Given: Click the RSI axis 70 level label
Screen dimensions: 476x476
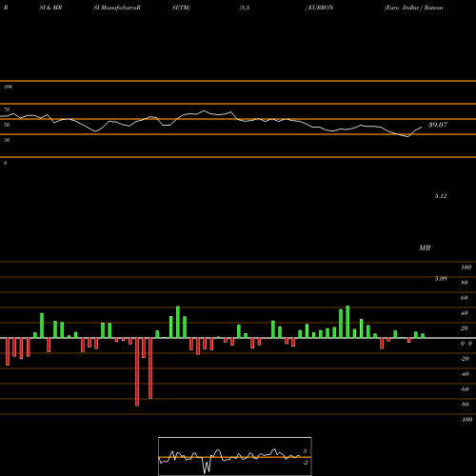Looking at the screenshot, I should coord(7,109).
